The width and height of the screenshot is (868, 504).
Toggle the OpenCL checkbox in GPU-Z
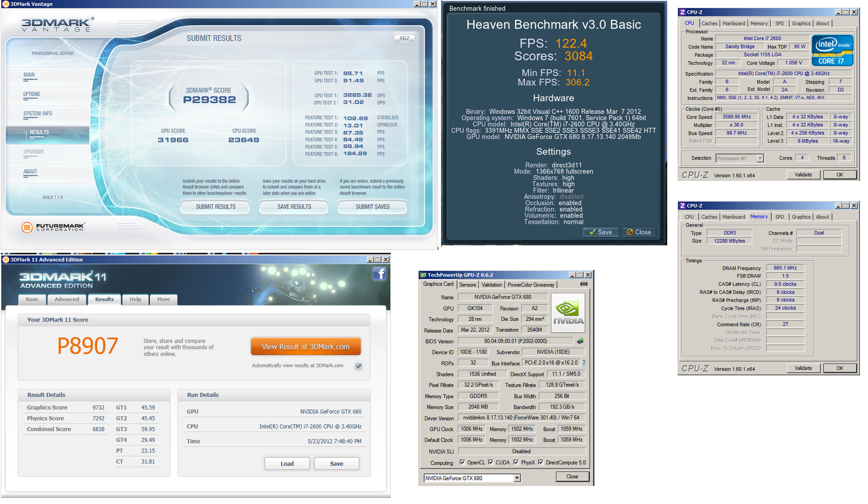click(462, 462)
